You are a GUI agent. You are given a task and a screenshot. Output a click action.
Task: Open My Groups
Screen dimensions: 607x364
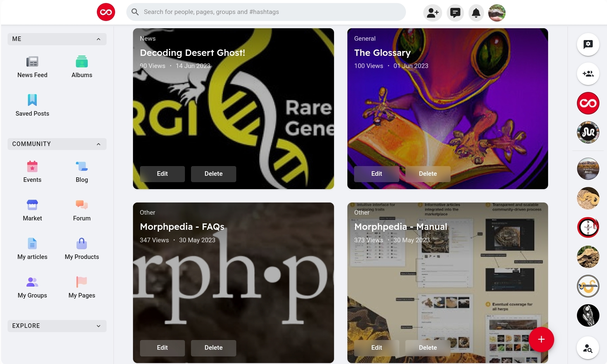32,287
